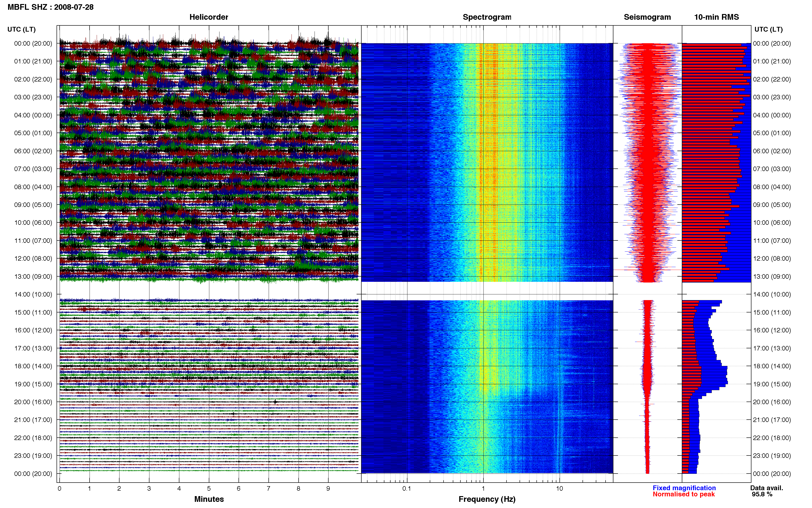This screenshot has height=508, width=812.
Task: Click the "0" tick on the minutes axis
Action: point(59,489)
